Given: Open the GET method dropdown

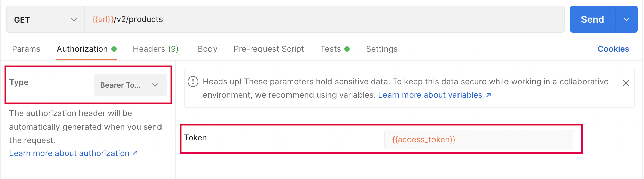Looking at the screenshot, I should click(46, 20).
